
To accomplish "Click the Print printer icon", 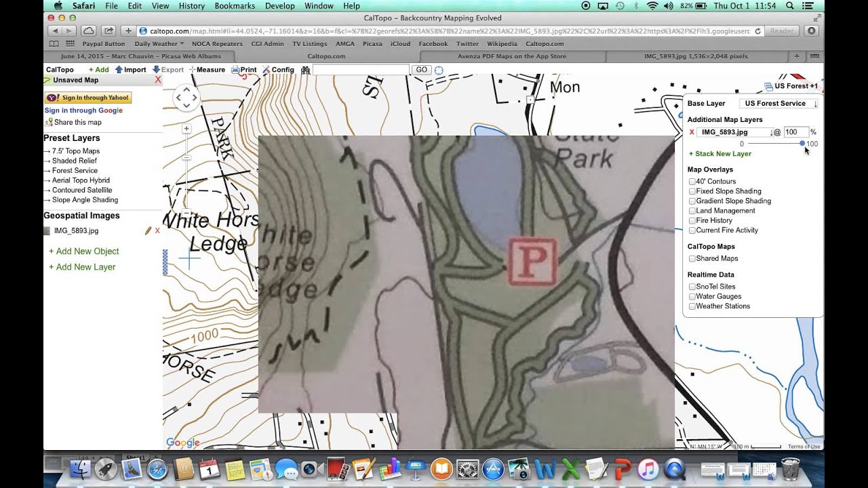I will [235, 70].
